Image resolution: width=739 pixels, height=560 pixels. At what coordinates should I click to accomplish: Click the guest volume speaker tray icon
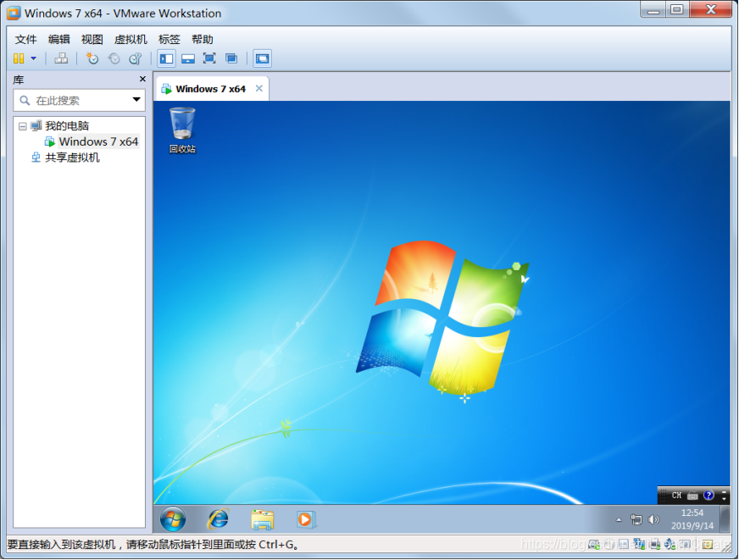click(653, 520)
